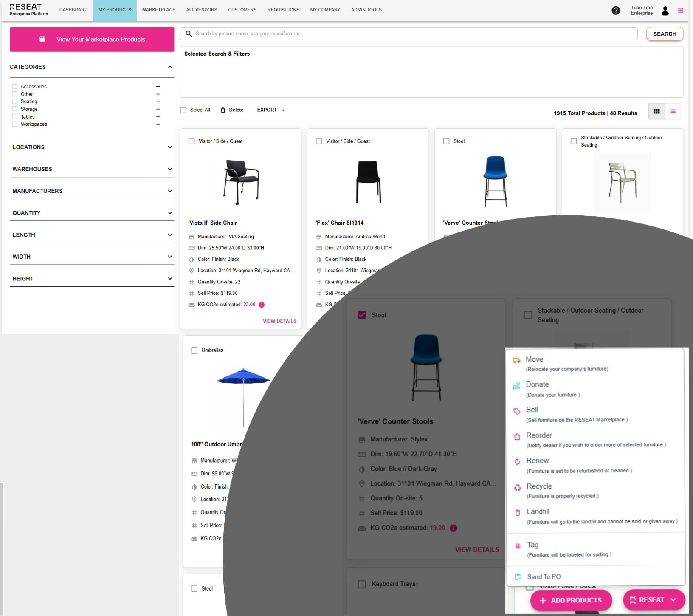Click the Renew refresh icon
693x616 pixels.
[517, 462]
